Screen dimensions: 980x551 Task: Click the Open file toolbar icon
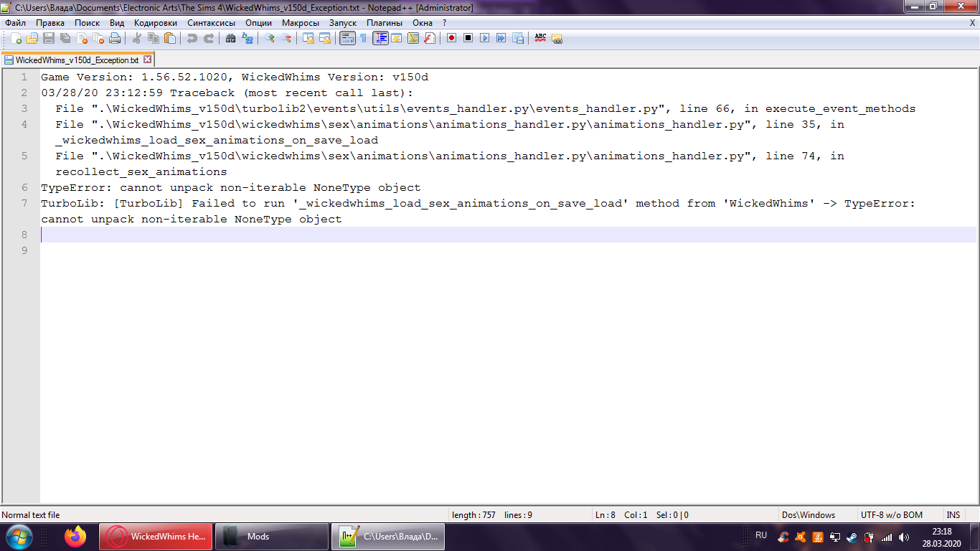32,38
